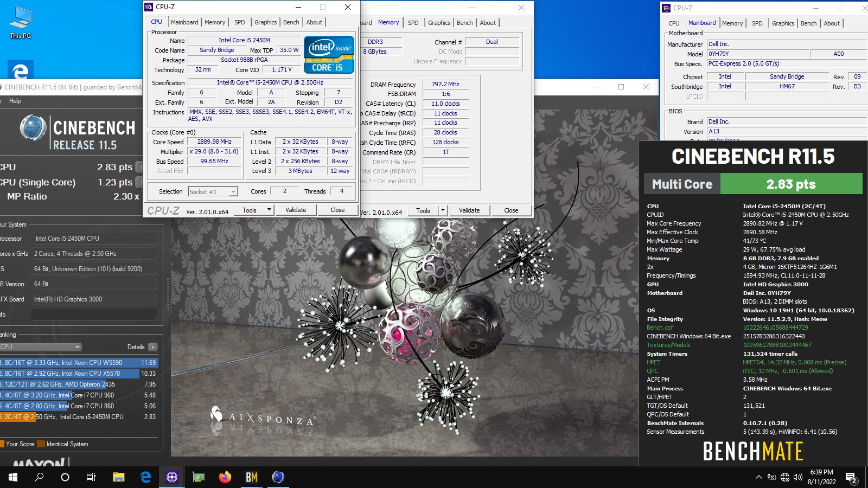Click the Tools button in the front CPU-Z window
The image size is (868, 488).
250,210
